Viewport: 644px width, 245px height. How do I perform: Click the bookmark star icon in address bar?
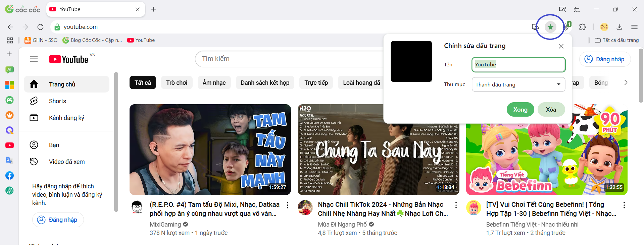550,27
